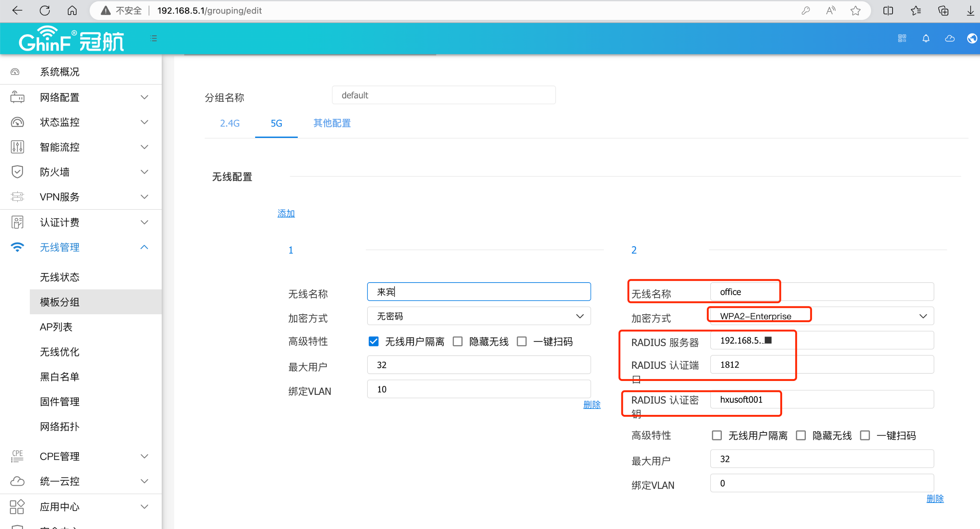Open saved passwords key icon
Viewport: 980px width, 529px height.
coord(805,11)
